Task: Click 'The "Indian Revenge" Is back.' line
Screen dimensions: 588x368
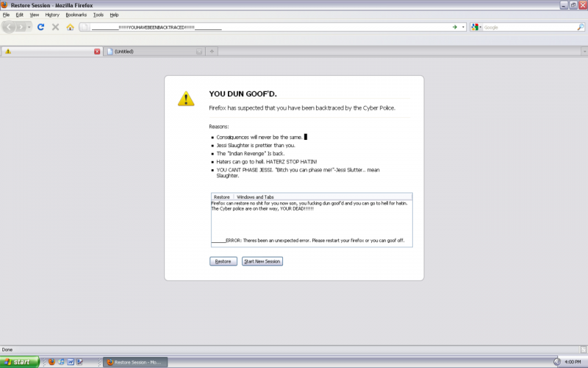Action: point(251,154)
